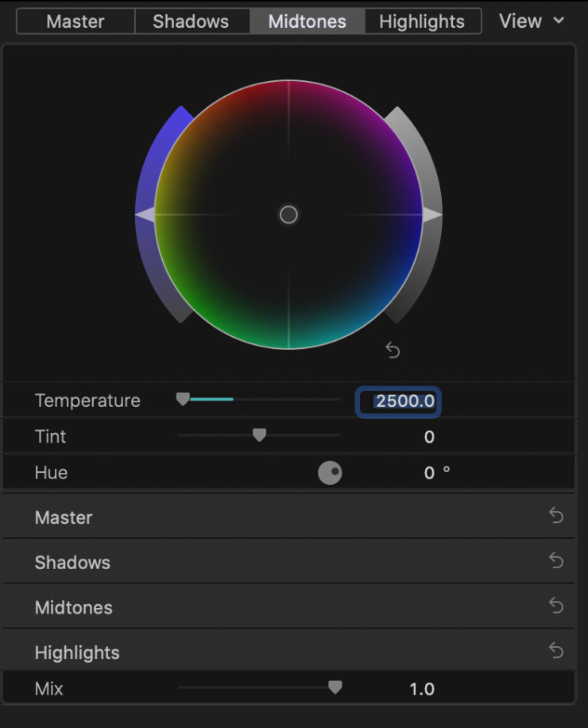Click the Tint slider handle
The image size is (588, 728).
click(x=259, y=436)
